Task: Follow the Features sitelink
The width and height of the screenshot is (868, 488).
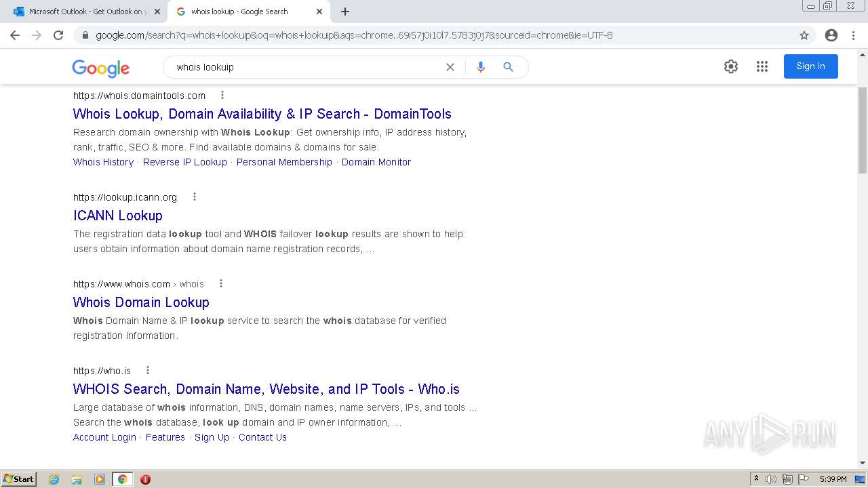Action: tap(165, 437)
